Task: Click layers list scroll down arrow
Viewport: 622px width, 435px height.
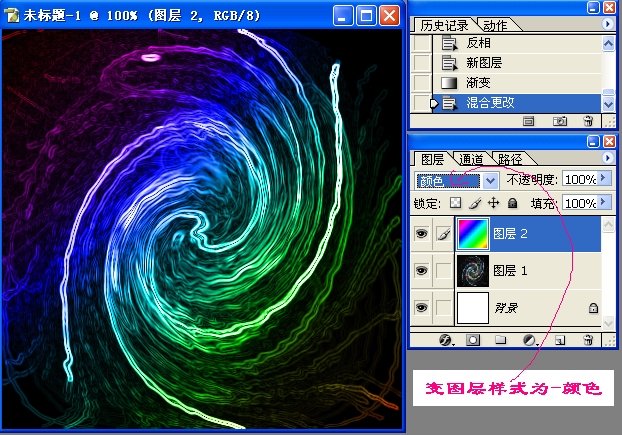Action: (608, 323)
